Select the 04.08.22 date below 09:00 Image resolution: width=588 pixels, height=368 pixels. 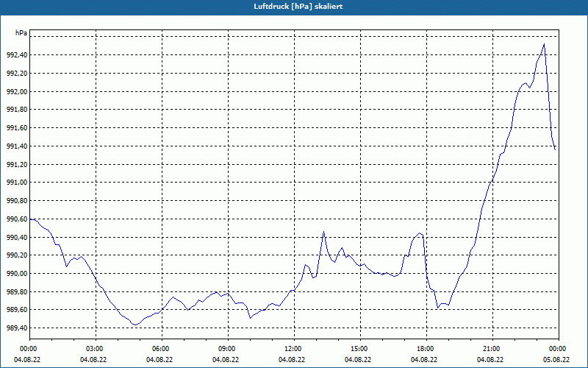(x=226, y=360)
